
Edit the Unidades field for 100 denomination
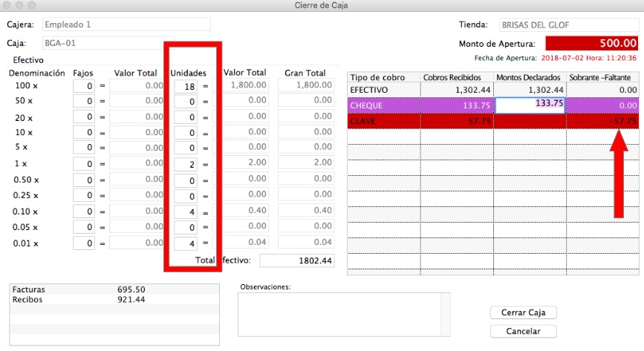[185, 87]
